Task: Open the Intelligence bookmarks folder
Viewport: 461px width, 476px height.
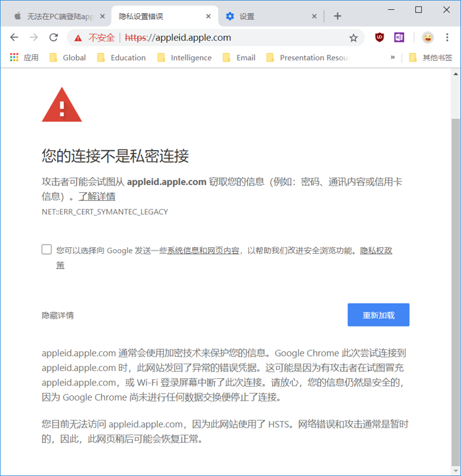Action: click(x=184, y=58)
